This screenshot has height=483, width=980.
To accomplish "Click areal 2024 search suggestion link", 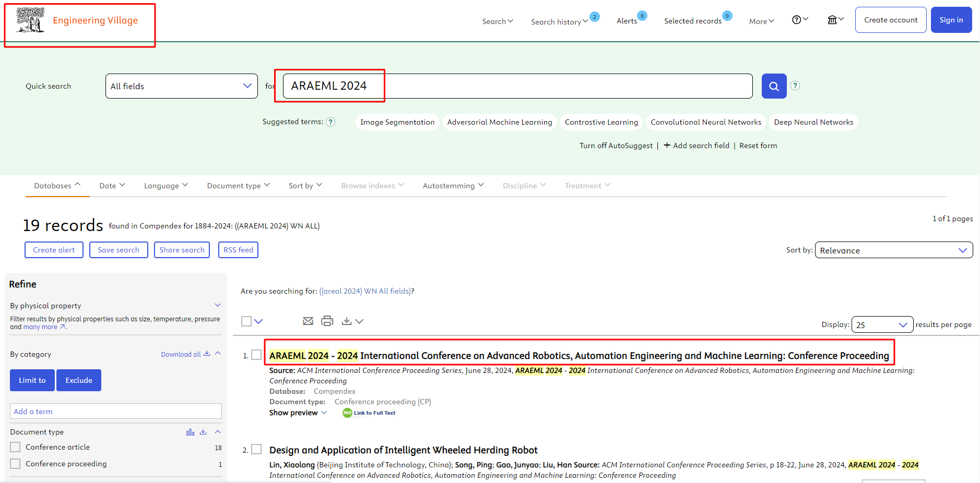I will click(x=365, y=291).
